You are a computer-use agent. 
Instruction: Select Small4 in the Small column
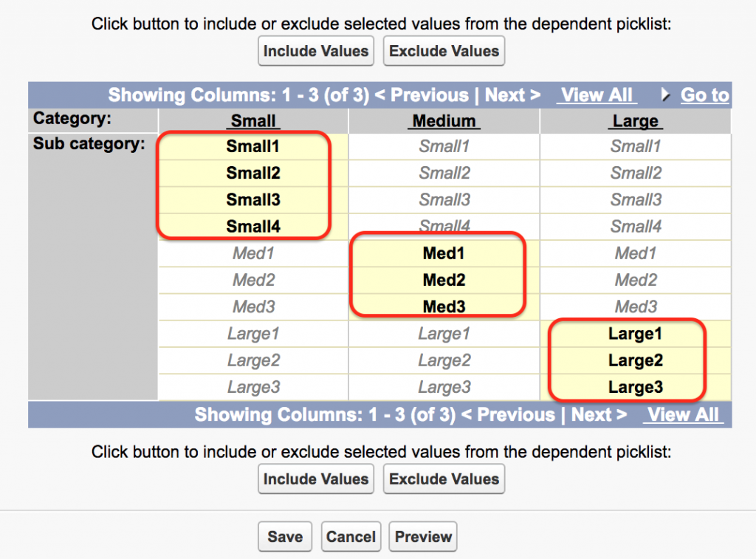click(x=253, y=226)
